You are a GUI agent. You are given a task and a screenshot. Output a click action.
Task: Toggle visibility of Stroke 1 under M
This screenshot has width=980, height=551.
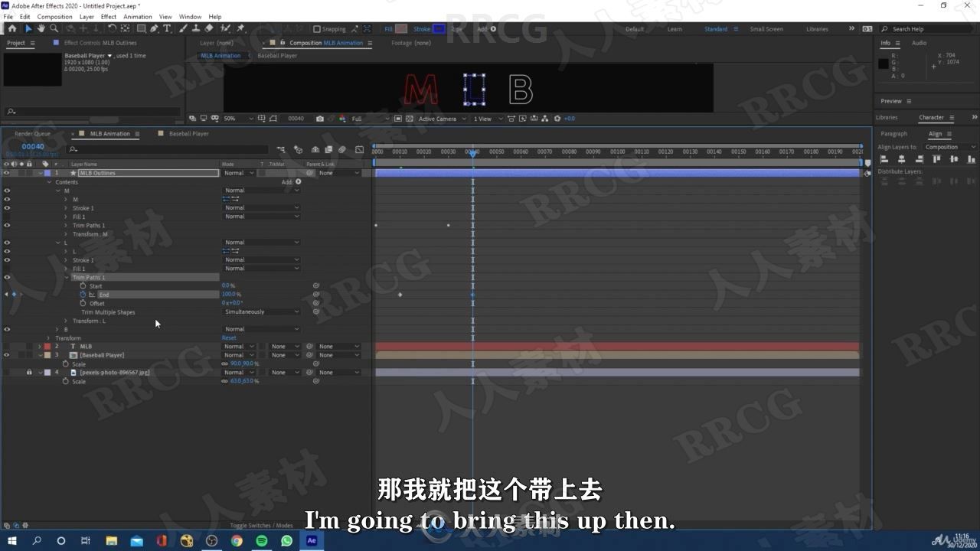pos(7,208)
